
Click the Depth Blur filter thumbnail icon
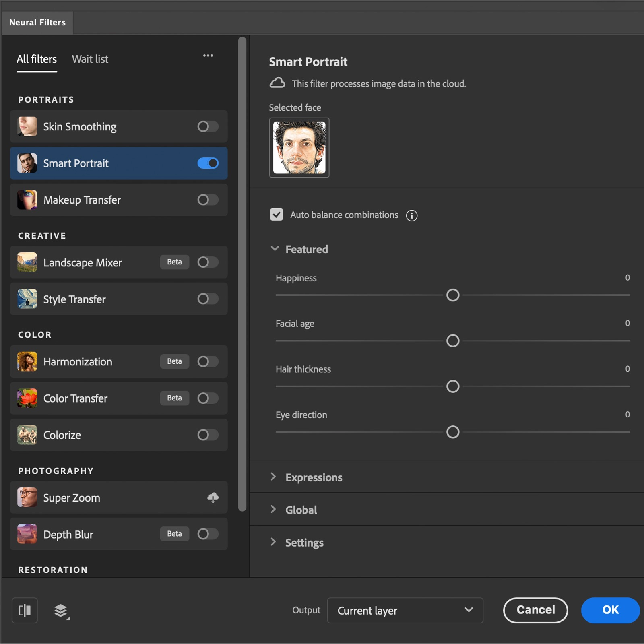pos(27,534)
